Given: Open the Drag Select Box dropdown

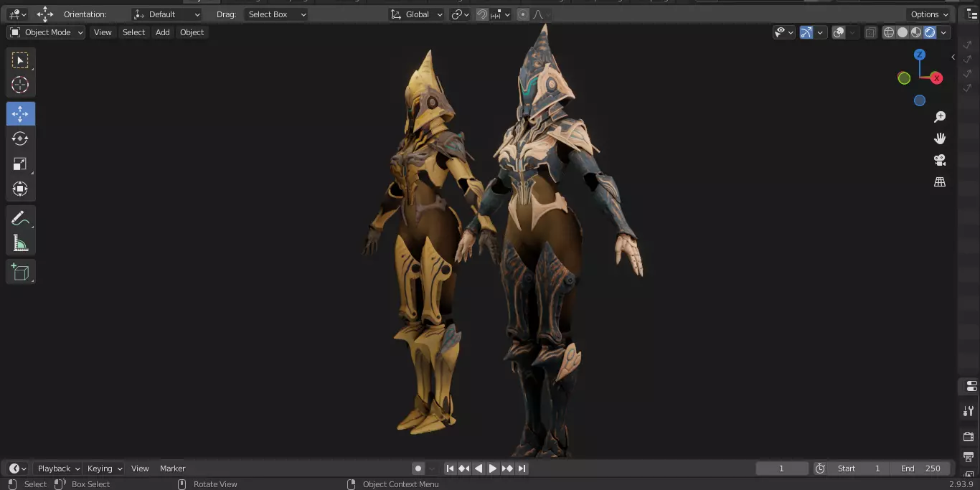Looking at the screenshot, I should click(x=276, y=14).
